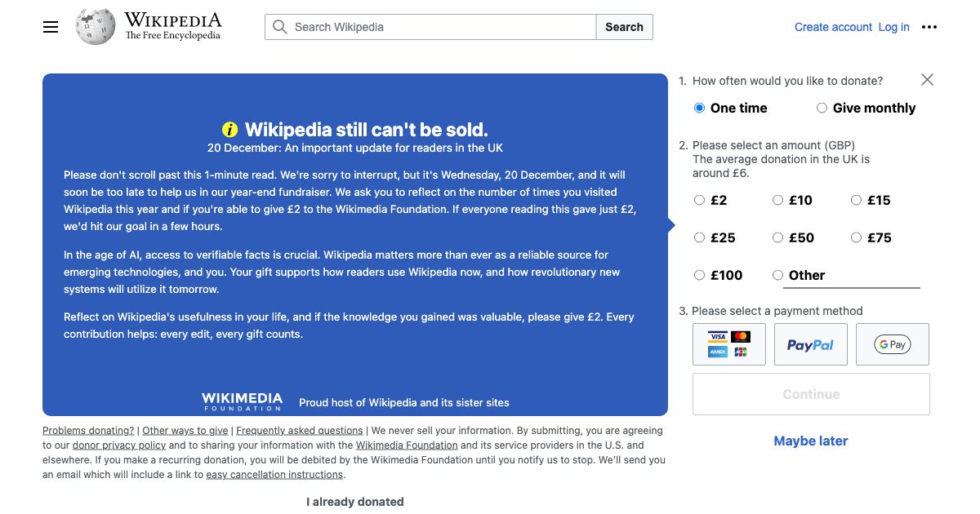The height and width of the screenshot is (514, 980).
Task: Choose the £25 donation amount
Action: [700, 237]
